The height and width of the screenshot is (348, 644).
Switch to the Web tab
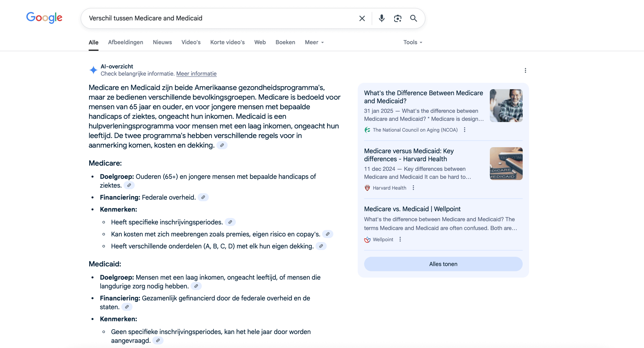click(260, 42)
